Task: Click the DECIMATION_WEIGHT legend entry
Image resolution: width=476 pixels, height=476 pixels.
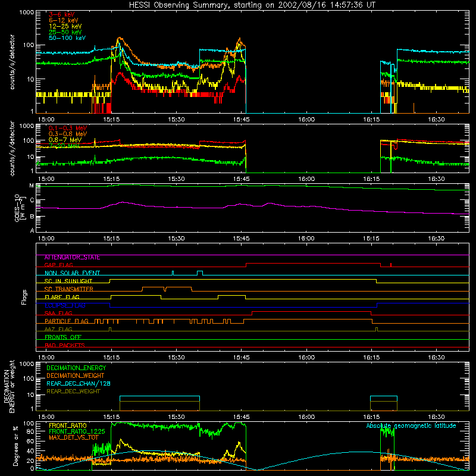Action: (76, 375)
